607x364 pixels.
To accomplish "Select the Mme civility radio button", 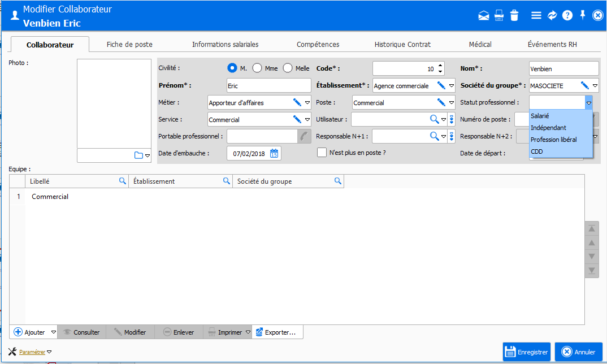I will pos(257,68).
